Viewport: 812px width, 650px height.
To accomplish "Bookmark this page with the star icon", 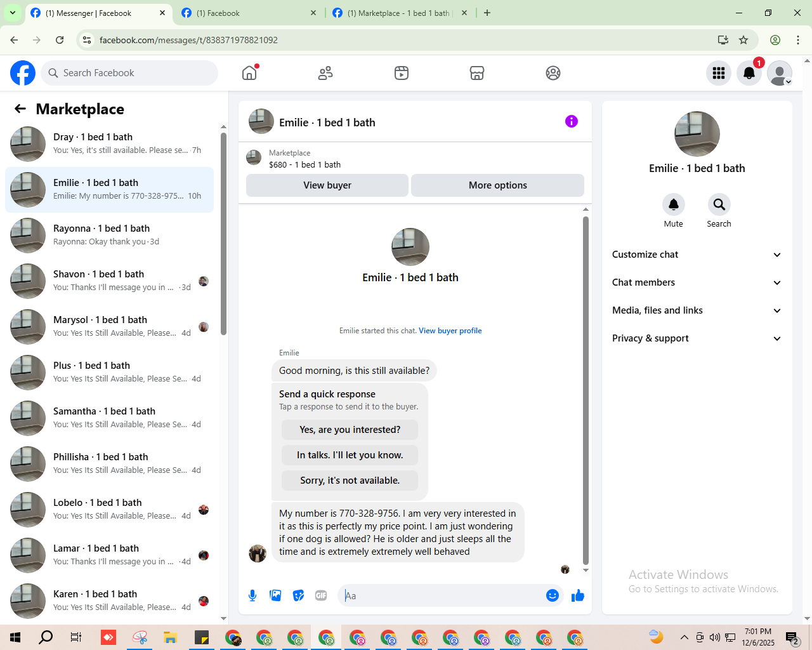I will (743, 40).
